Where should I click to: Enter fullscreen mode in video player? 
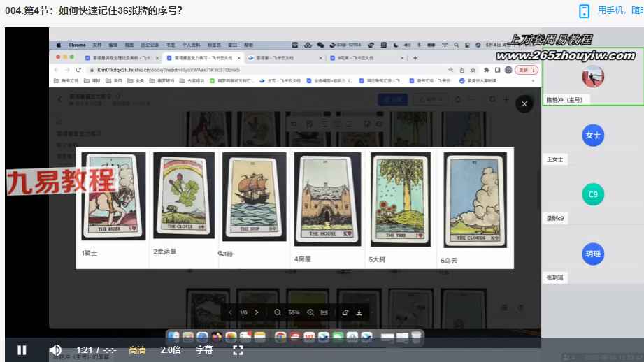click(x=238, y=350)
